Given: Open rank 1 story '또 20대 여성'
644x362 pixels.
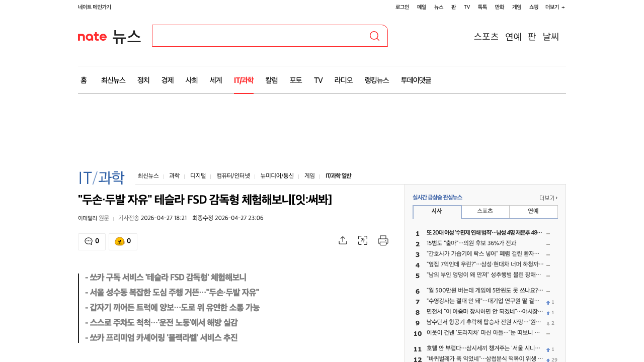Looking at the screenshot, I should (484, 233).
